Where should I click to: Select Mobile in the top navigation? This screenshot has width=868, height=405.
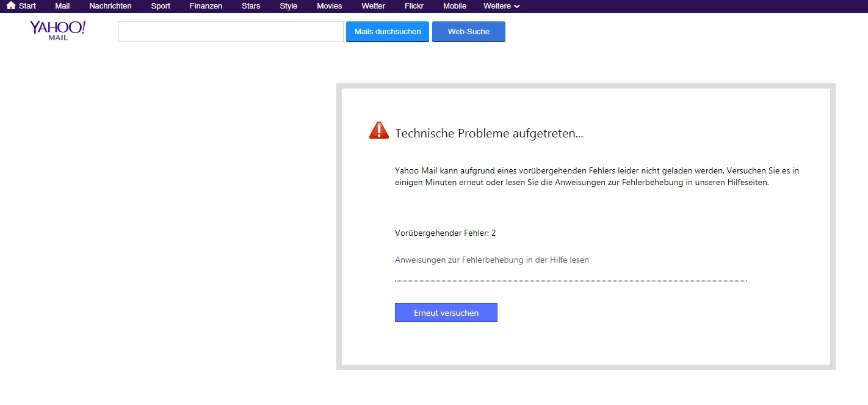point(454,6)
